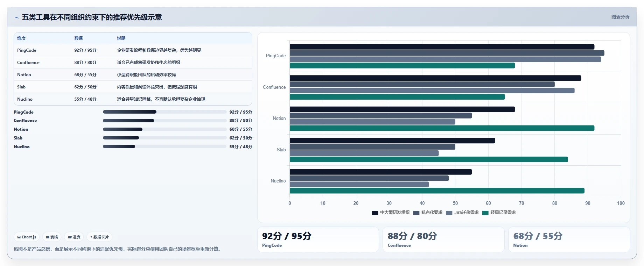
Task: Click the small icon before the chart title
Action: [x=16, y=17]
